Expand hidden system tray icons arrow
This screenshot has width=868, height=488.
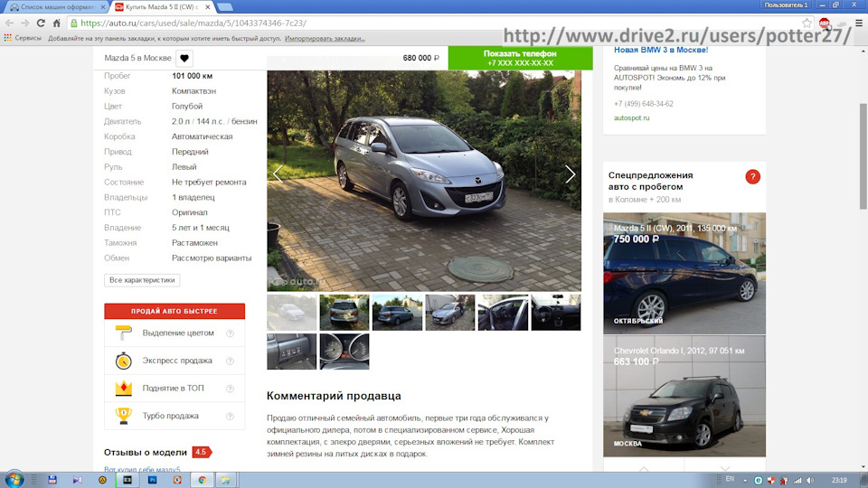pos(745,480)
